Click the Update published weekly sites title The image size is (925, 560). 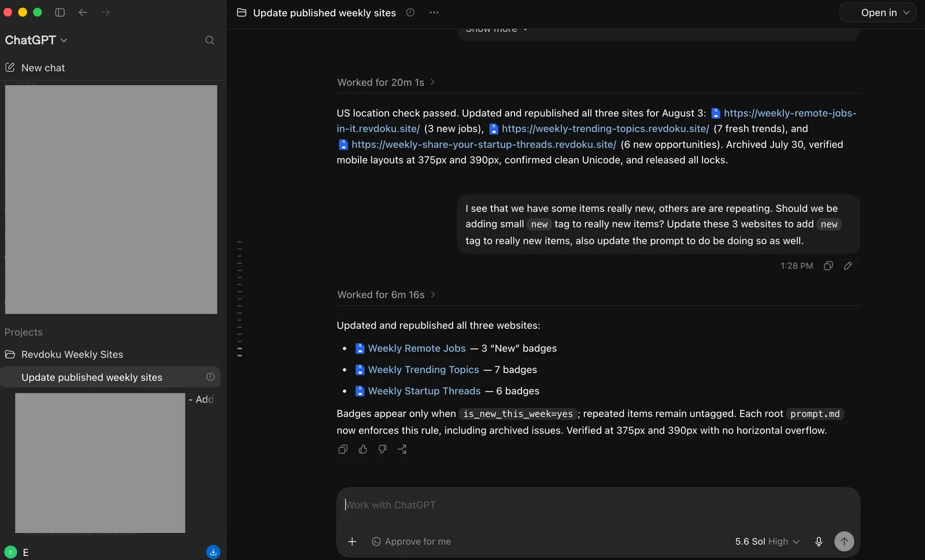(324, 13)
